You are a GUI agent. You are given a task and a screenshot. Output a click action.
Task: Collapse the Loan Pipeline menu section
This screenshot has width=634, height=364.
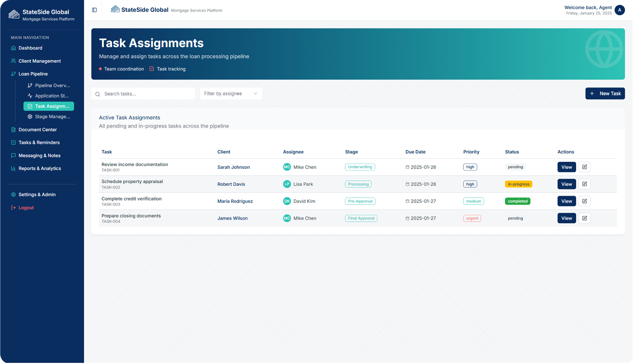(33, 74)
